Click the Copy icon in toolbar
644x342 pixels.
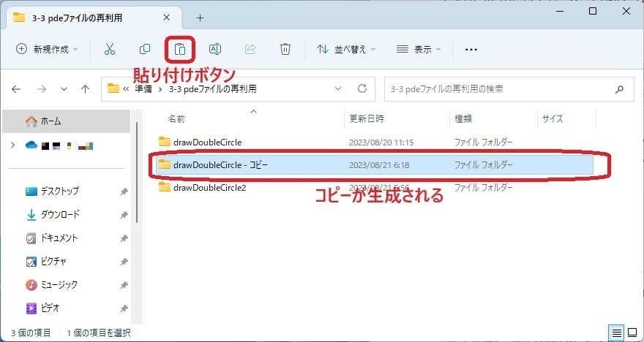[145, 49]
